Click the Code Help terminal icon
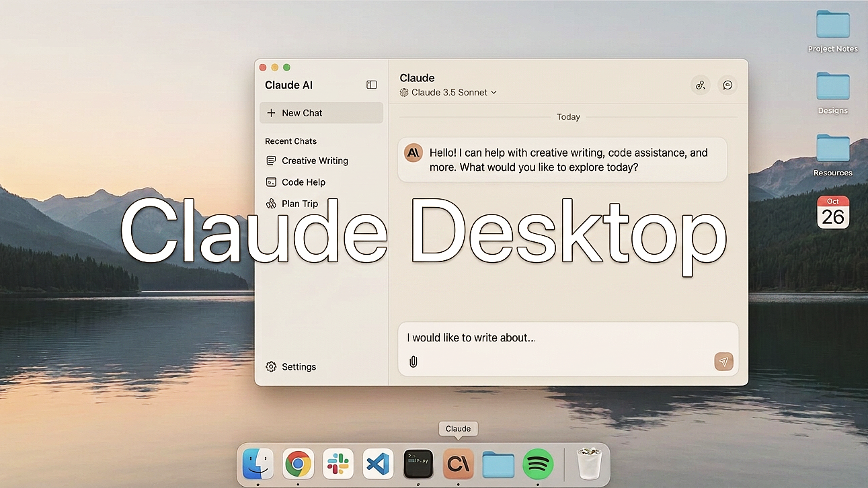 [271, 182]
